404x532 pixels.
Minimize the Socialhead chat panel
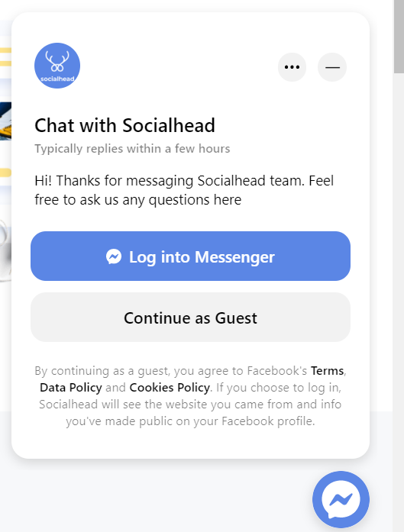pyautogui.click(x=332, y=67)
